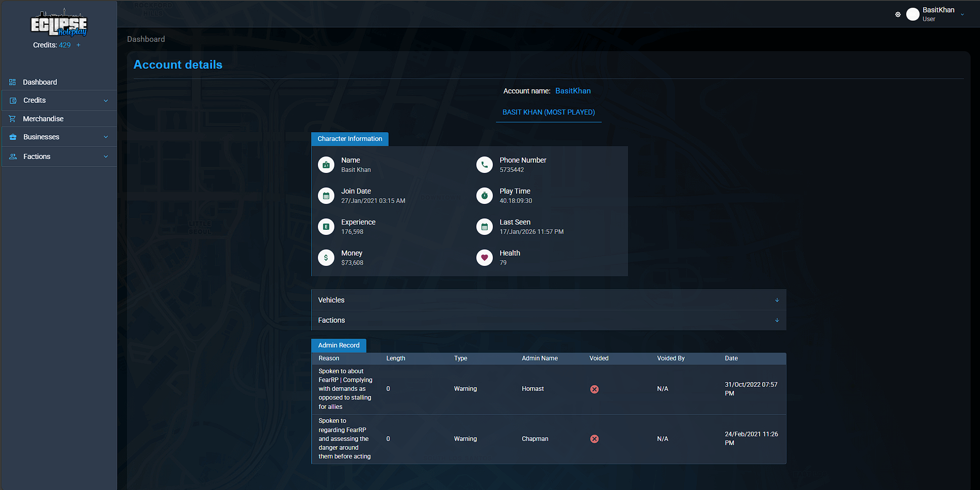Sort by the Admin Name column header

click(x=540, y=358)
